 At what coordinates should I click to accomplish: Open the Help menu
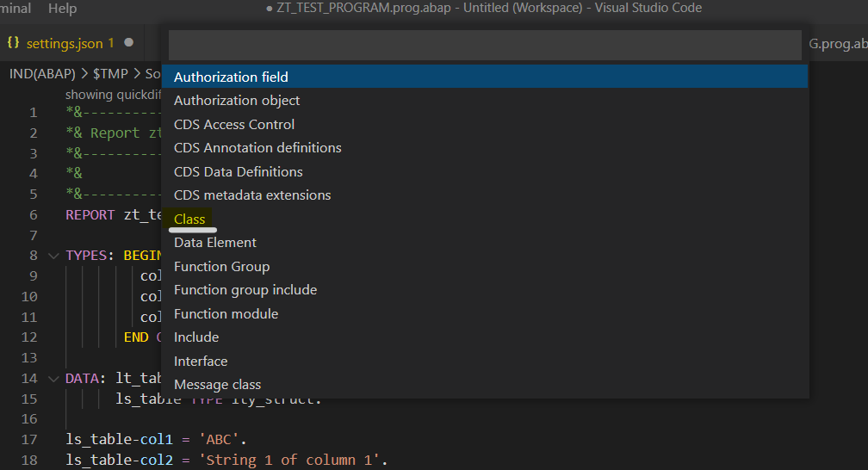click(x=62, y=9)
